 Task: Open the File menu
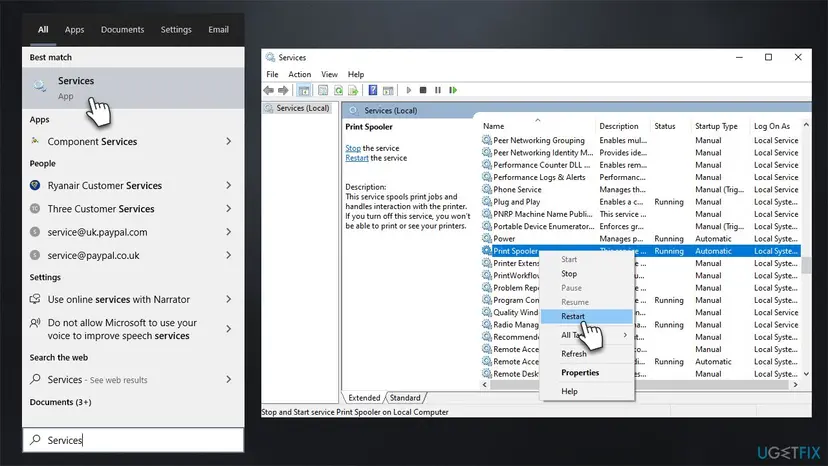click(x=272, y=74)
